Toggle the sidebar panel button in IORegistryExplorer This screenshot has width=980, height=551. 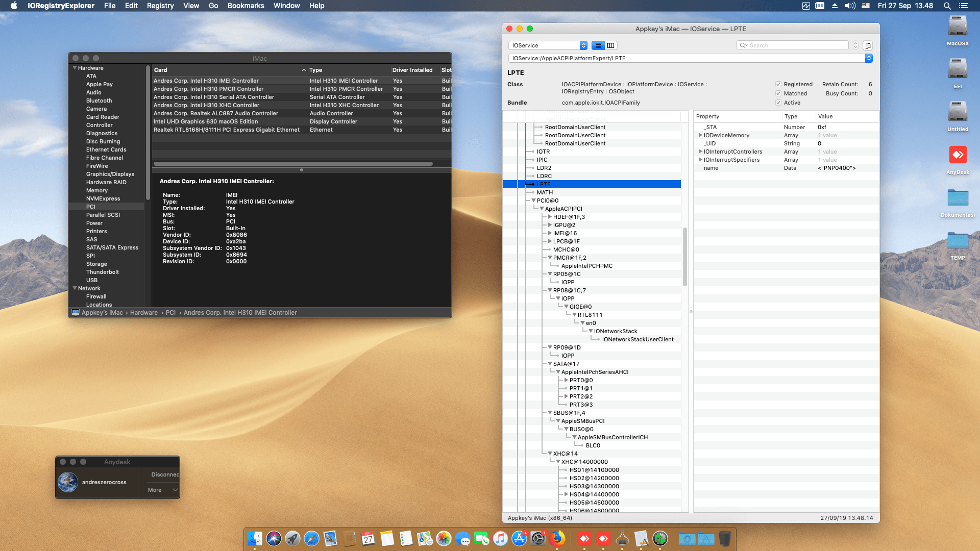[x=868, y=45]
